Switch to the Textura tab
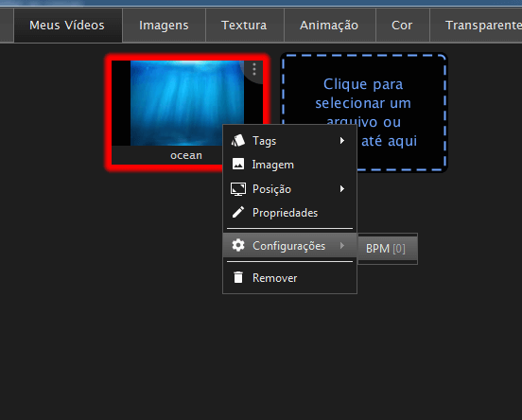This screenshot has width=522, height=420. [x=244, y=26]
